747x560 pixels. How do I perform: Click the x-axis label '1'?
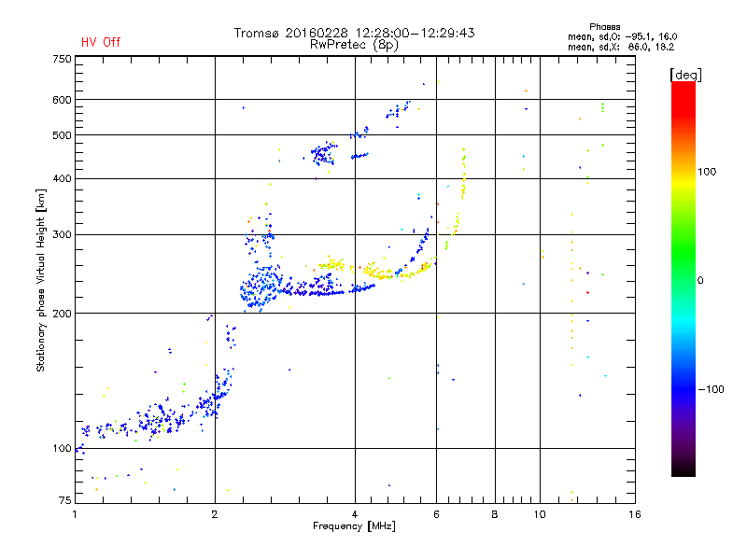click(75, 514)
